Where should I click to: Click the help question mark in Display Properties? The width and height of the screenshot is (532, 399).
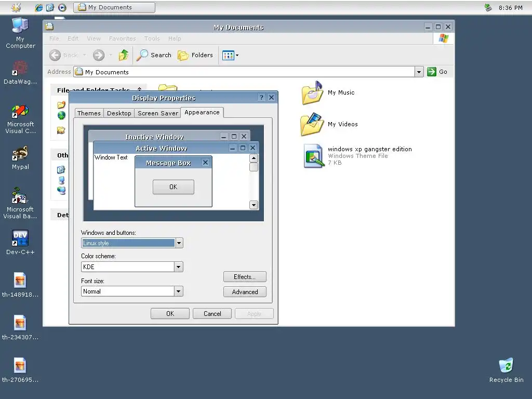261,97
